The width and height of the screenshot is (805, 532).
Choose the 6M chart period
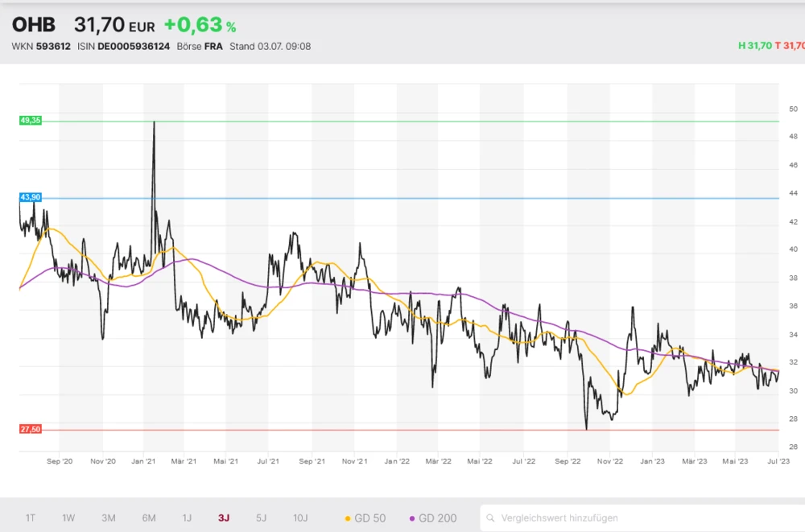point(149,518)
